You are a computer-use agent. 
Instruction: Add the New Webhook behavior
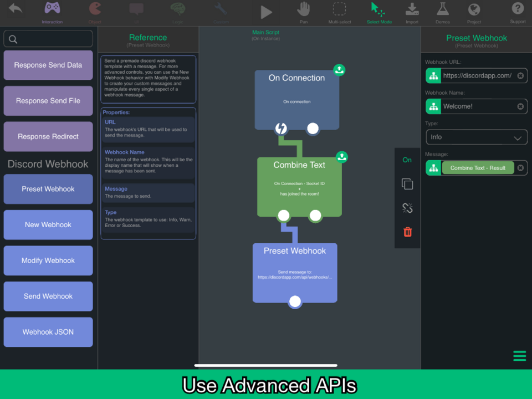point(48,224)
